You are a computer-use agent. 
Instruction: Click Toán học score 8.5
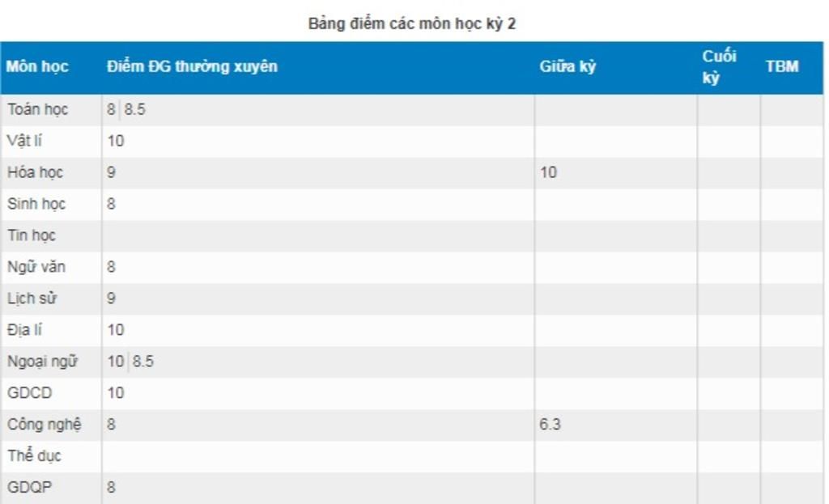coord(135,109)
